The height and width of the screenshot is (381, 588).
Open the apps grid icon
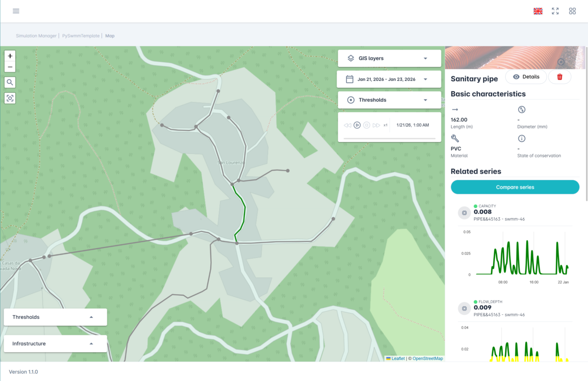572,11
